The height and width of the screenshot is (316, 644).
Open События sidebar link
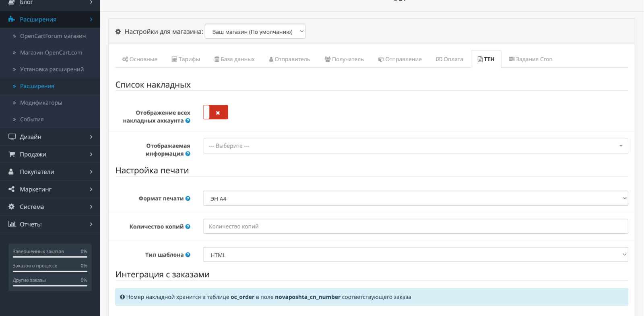pyautogui.click(x=50, y=119)
